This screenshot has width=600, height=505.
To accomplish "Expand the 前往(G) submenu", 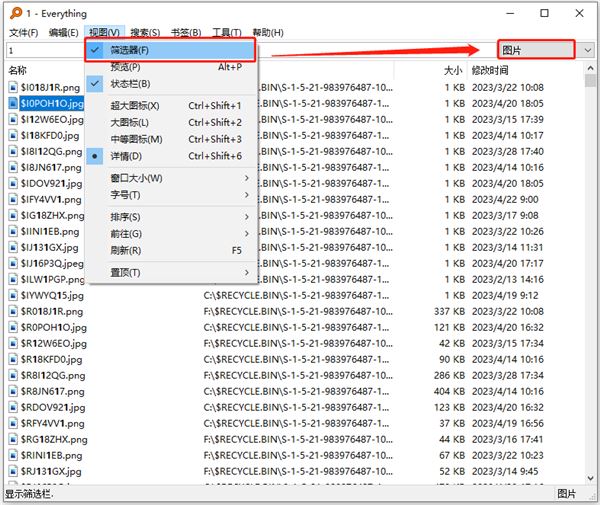I will click(x=170, y=234).
